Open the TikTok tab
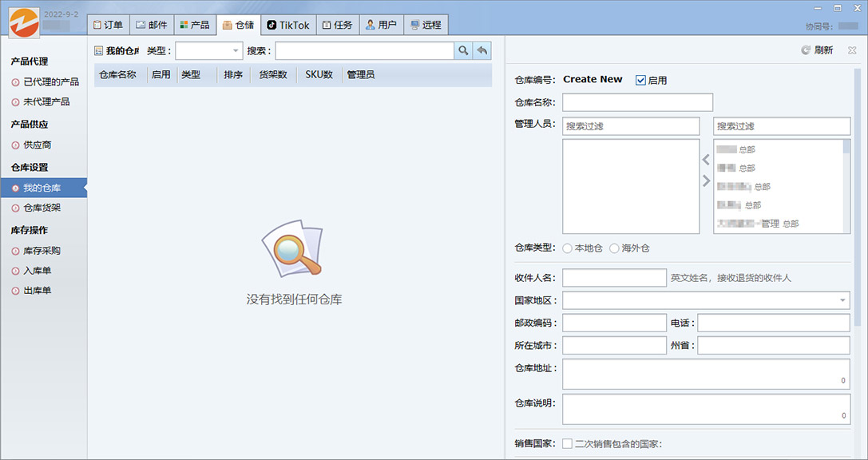This screenshot has height=460, width=868. (287, 25)
